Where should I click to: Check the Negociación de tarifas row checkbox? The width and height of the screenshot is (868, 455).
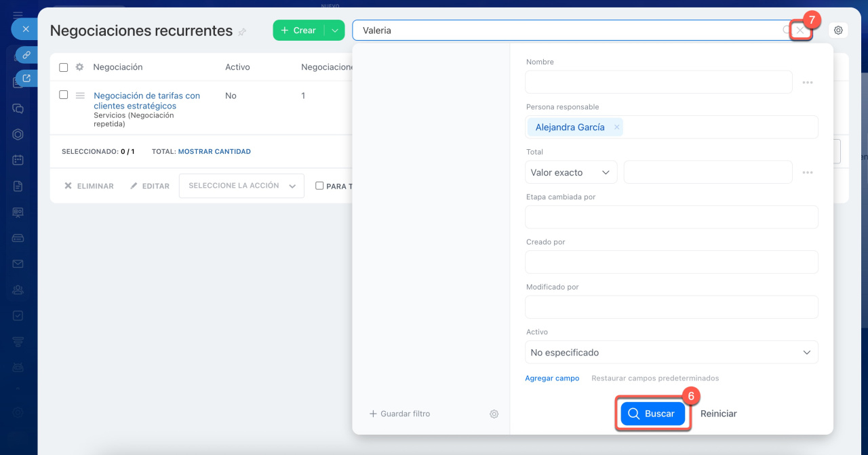click(x=64, y=95)
